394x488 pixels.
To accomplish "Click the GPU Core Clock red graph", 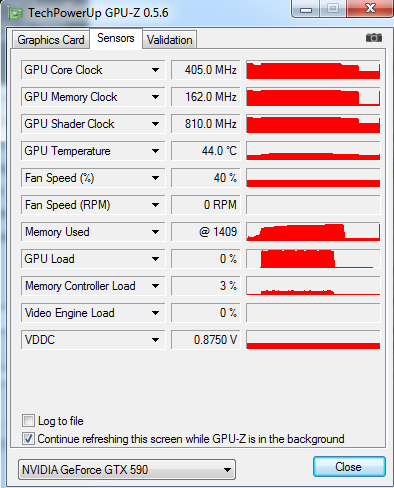I will 313,70.
